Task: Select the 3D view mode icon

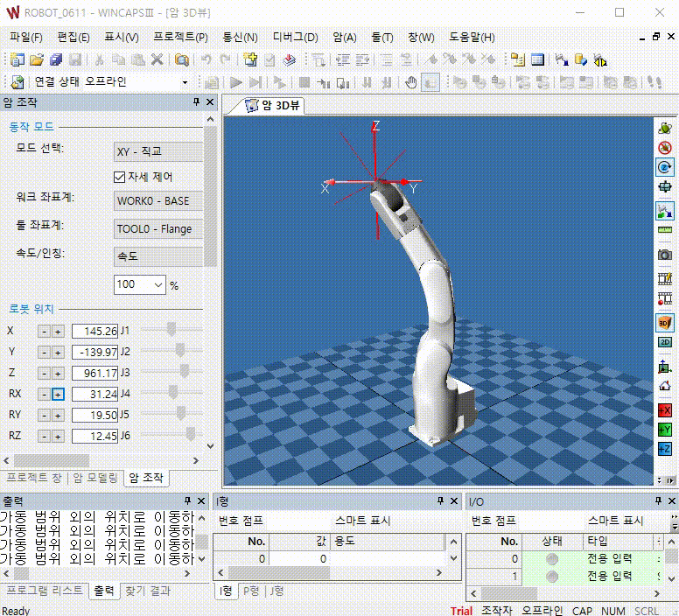Action: [665, 323]
